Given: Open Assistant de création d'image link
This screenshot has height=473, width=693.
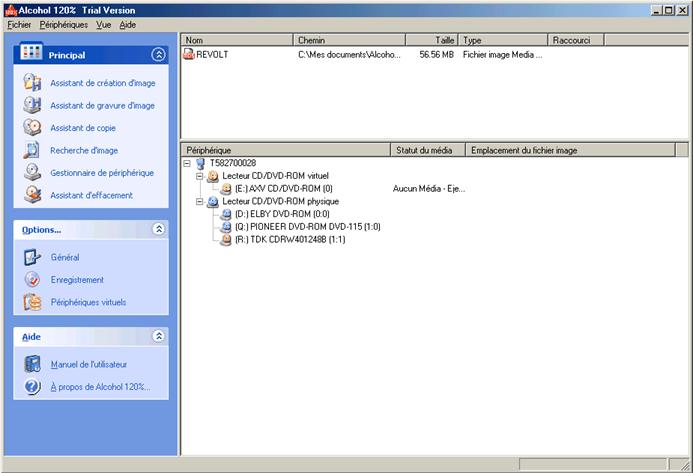Looking at the screenshot, I should [x=103, y=83].
